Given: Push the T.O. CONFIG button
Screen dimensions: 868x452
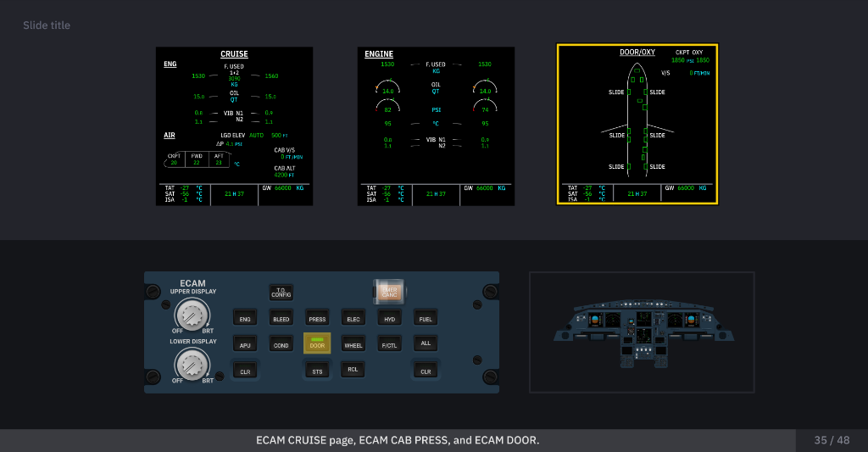Looking at the screenshot, I should 281,293.
